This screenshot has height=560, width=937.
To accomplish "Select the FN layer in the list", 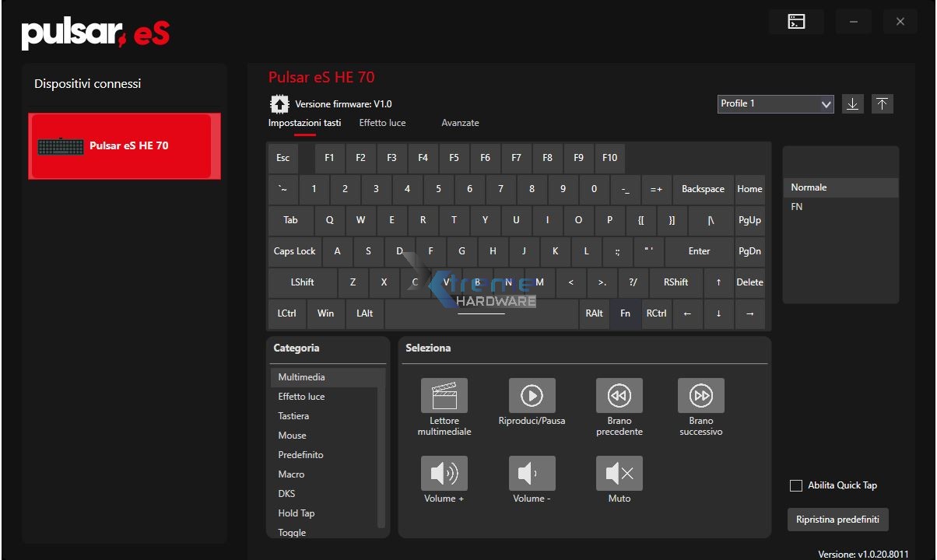I will [797, 207].
